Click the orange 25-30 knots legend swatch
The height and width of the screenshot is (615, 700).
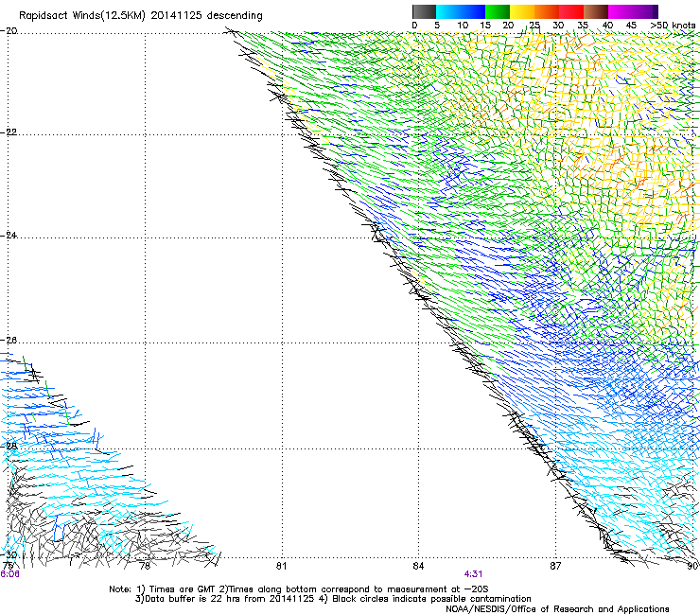pyautogui.click(x=547, y=11)
